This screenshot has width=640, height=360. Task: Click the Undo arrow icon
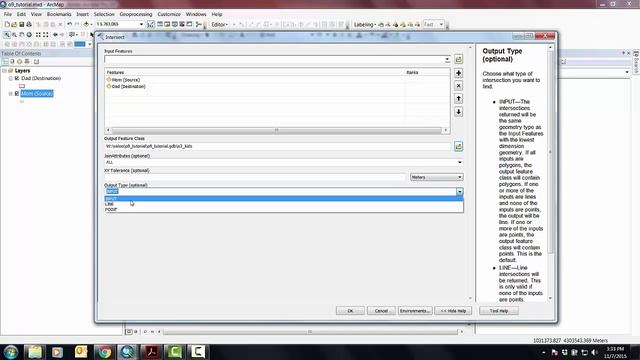[69, 24]
